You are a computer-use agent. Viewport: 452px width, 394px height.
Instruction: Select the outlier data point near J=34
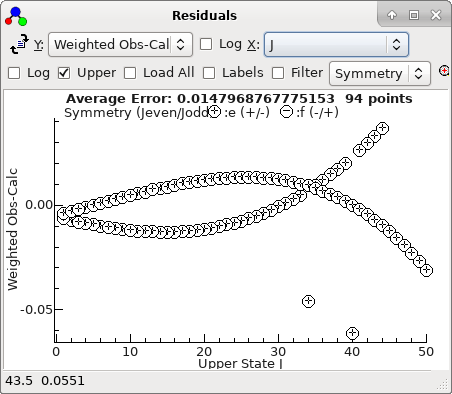tap(308, 301)
